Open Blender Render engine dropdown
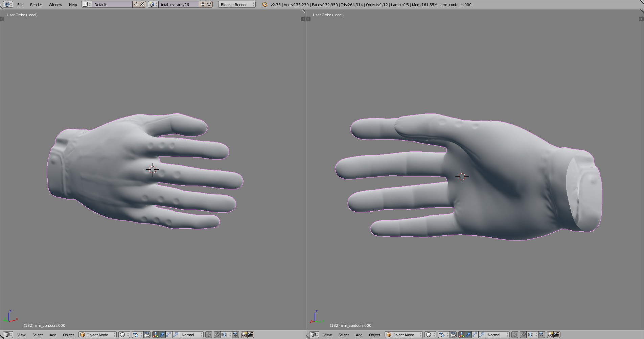 237,4
